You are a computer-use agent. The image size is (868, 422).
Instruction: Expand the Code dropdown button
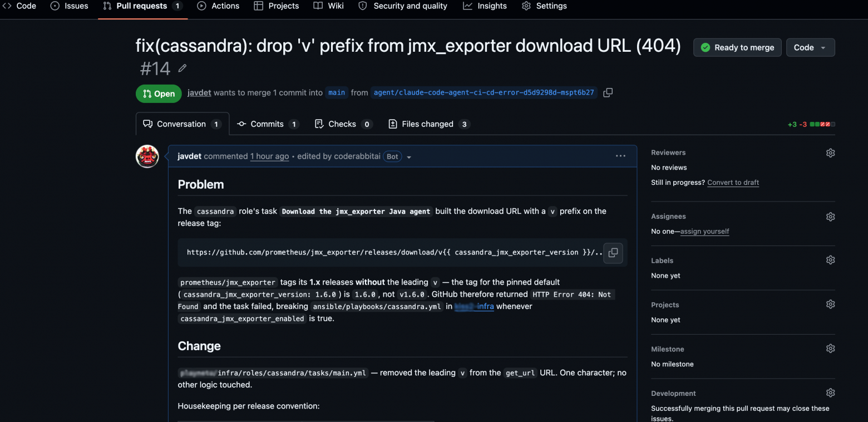pos(810,47)
